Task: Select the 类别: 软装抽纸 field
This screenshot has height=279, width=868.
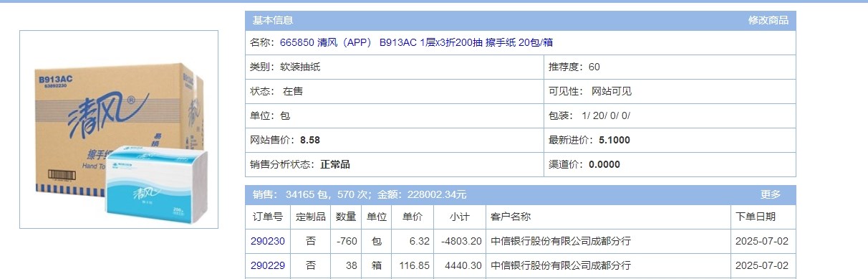Action: pyautogui.click(x=395, y=67)
